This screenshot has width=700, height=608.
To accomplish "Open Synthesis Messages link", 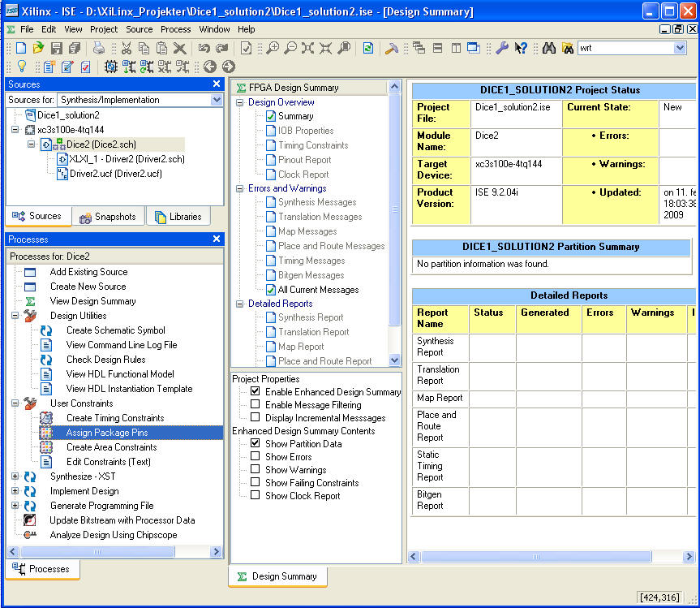I will (x=317, y=202).
